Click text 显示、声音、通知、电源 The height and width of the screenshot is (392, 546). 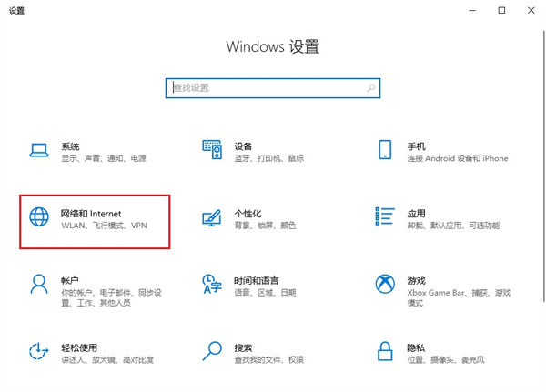coord(104,158)
